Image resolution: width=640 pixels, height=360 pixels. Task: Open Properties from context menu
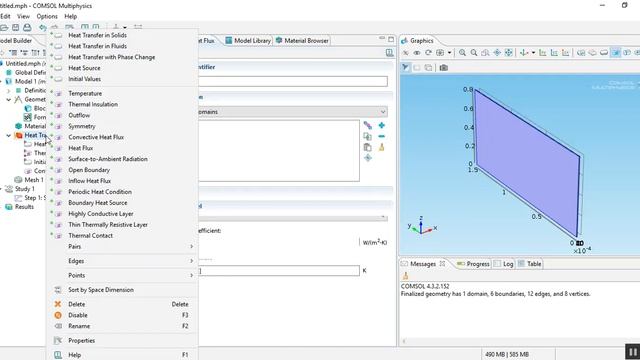tap(81, 341)
